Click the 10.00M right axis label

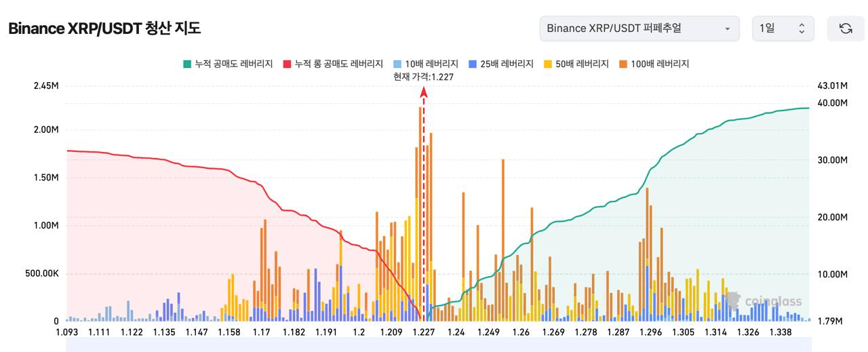coord(833,275)
